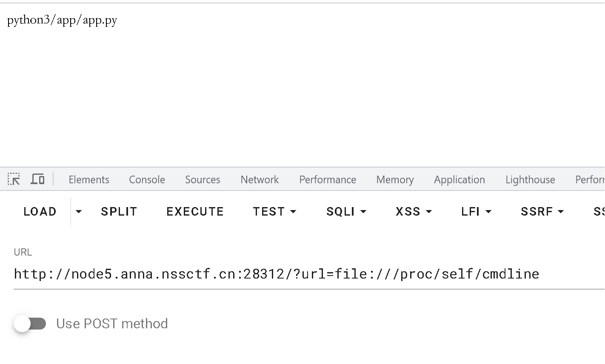The width and height of the screenshot is (605, 364).
Task: Enable the Use POST method switch
Action: coord(30,324)
